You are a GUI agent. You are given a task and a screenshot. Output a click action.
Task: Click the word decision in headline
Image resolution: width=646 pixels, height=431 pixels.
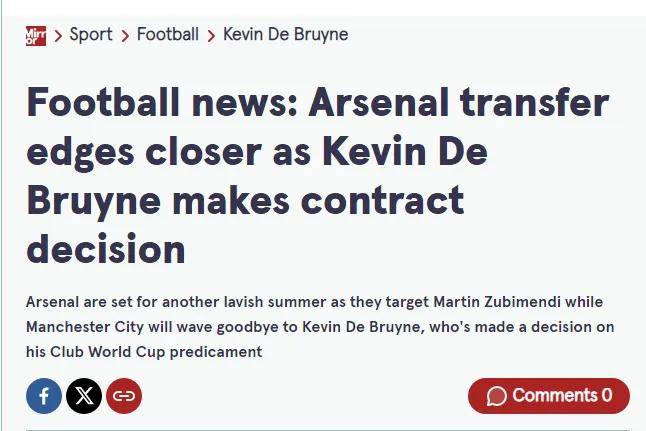[106, 249]
